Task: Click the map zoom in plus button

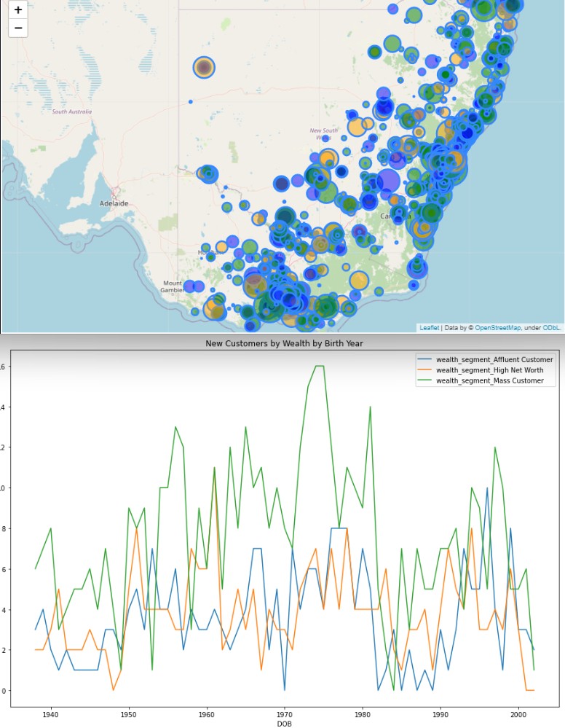Action: coord(18,9)
